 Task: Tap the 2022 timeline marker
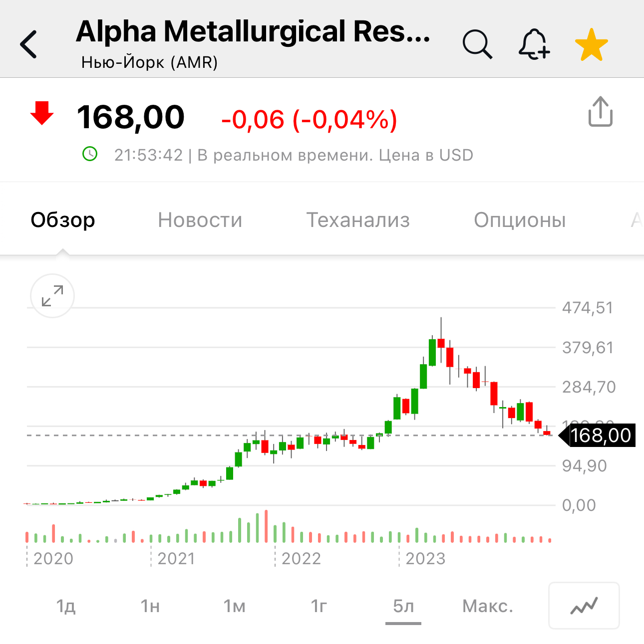click(x=301, y=559)
